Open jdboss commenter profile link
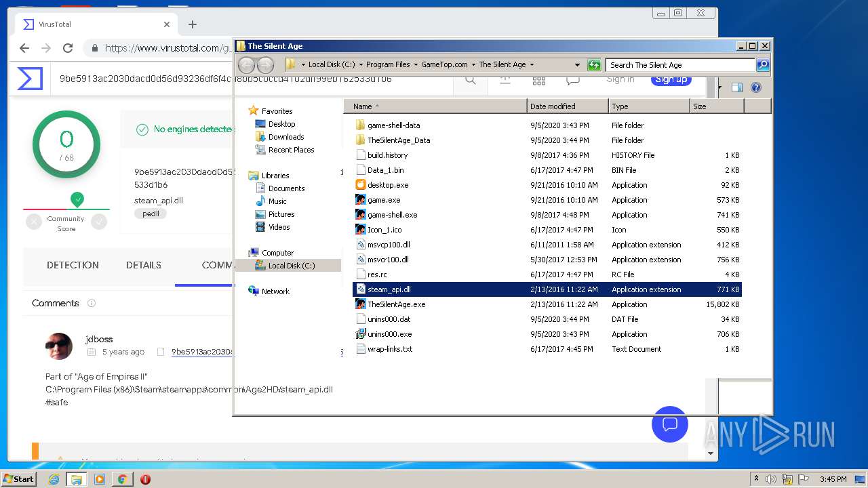 99,339
